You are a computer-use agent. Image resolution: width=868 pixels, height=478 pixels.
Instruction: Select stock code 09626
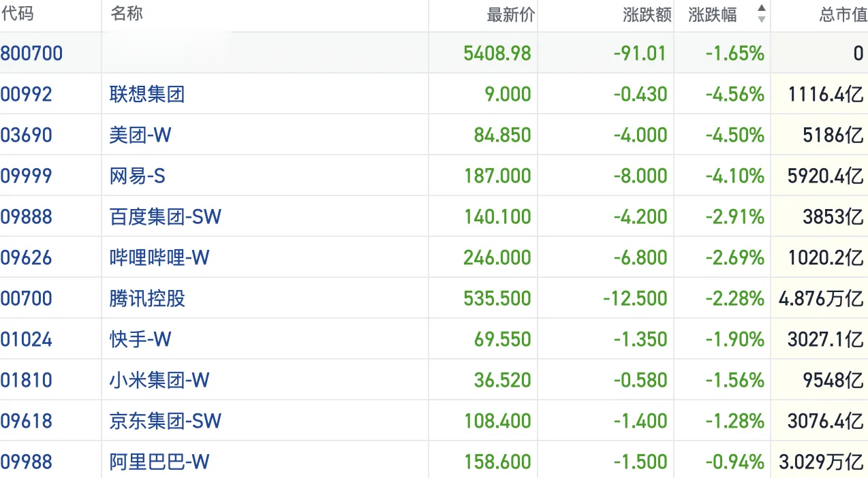[x=27, y=257]
